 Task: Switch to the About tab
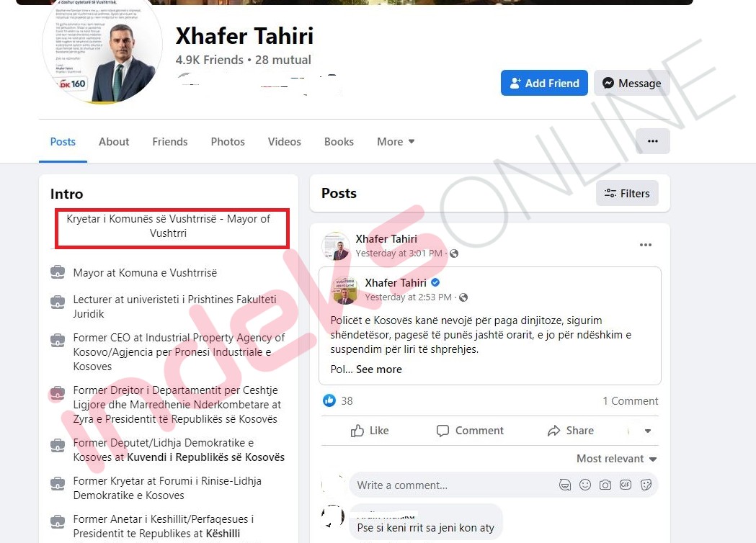pos(114,142)
